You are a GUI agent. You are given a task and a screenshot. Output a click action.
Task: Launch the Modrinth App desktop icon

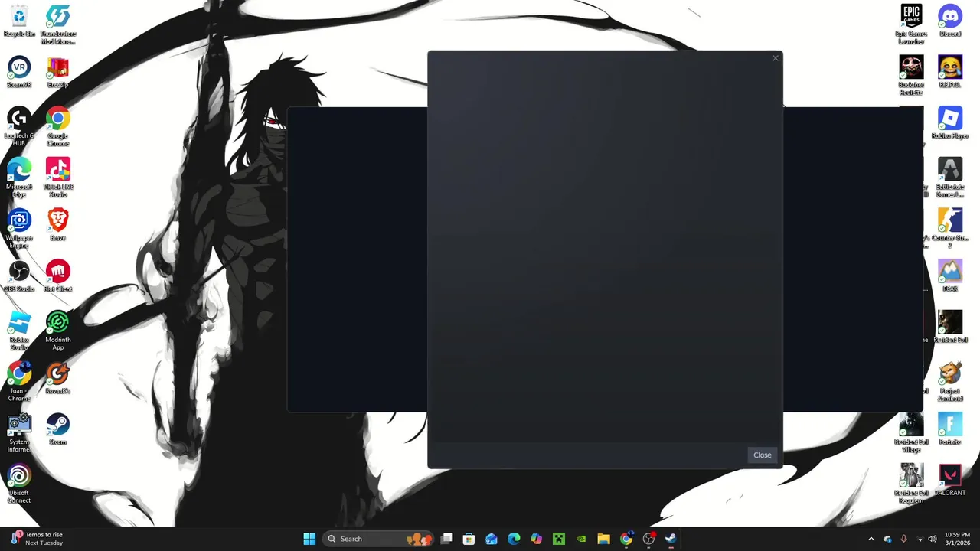[x=58, y=331]
